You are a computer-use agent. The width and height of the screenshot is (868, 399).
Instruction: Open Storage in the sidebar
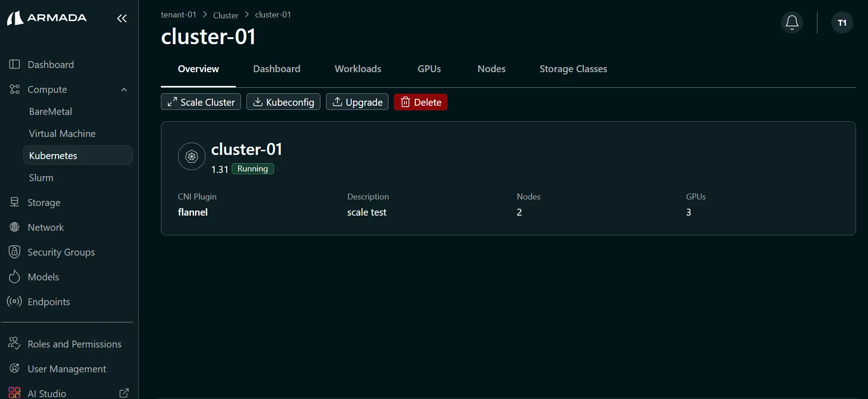tap(44, 202)
